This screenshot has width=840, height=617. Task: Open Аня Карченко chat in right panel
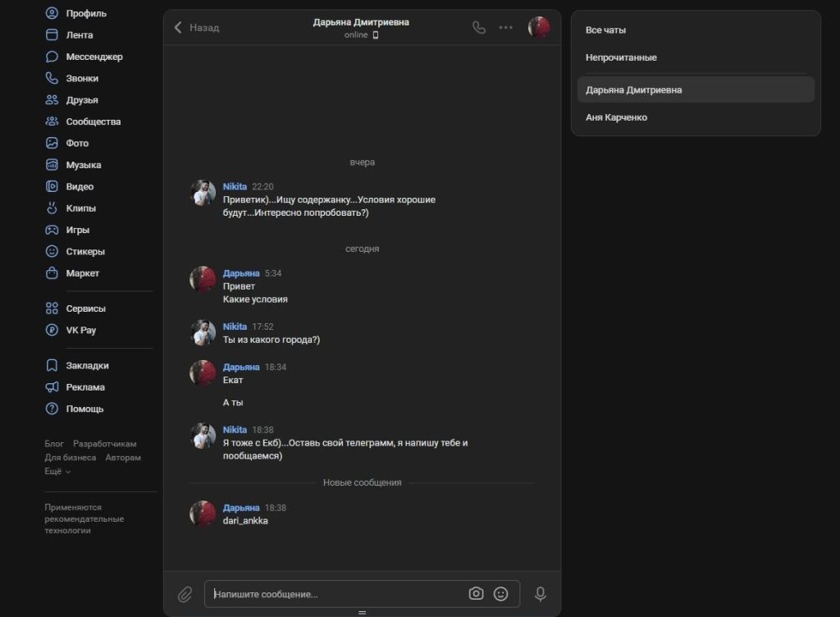(616, 117)
